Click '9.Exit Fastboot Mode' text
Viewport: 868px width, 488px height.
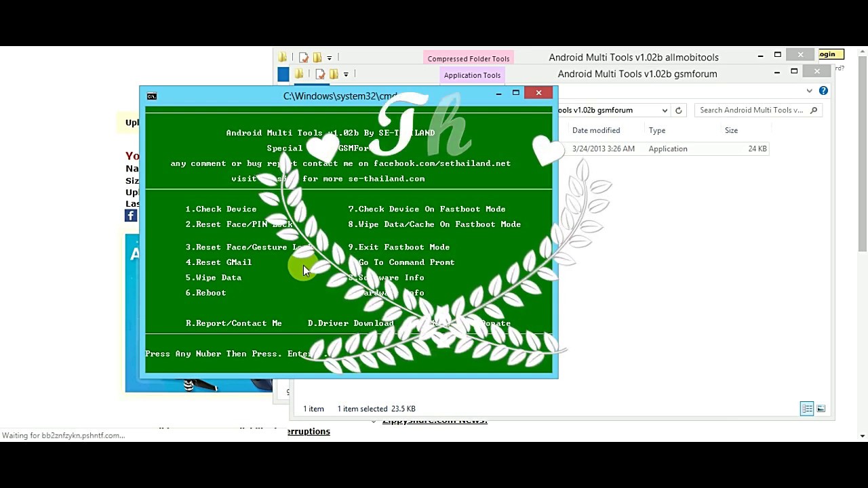point(399,247)
